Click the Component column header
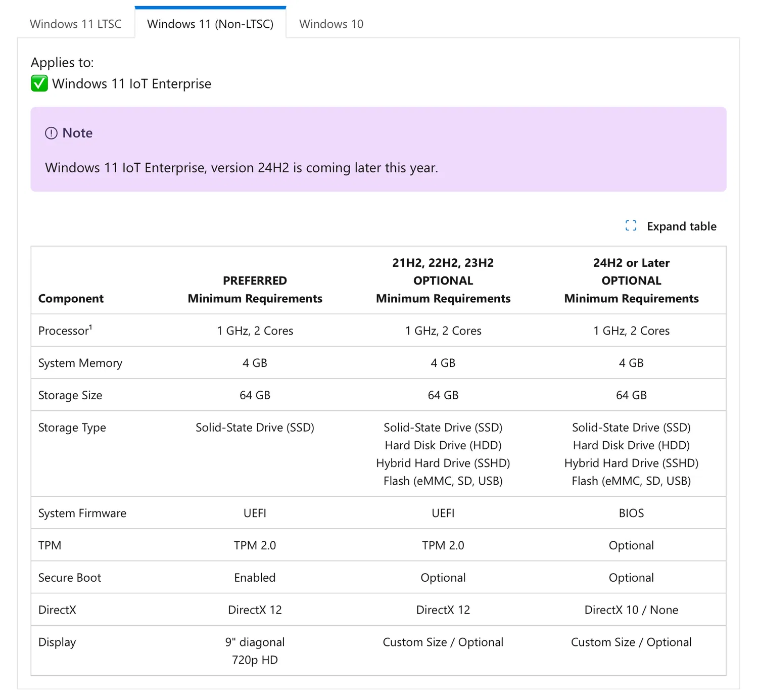 click(71, 299)
